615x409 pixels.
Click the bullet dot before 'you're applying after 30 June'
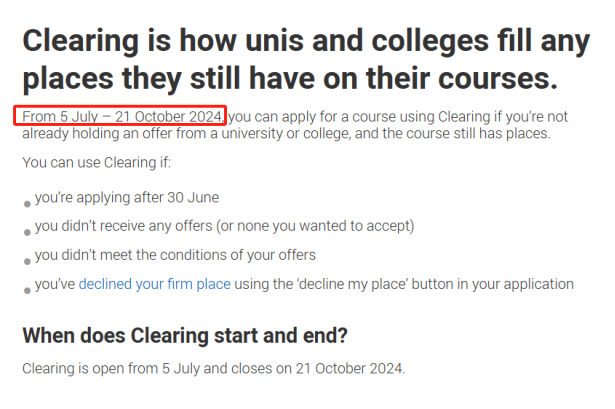27,204
